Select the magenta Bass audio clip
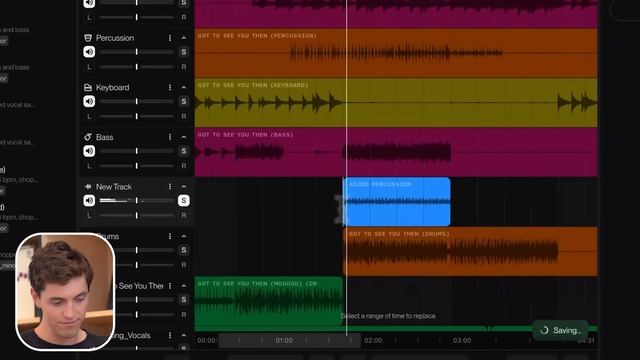 pyautogui.click(x=396, y=152)
